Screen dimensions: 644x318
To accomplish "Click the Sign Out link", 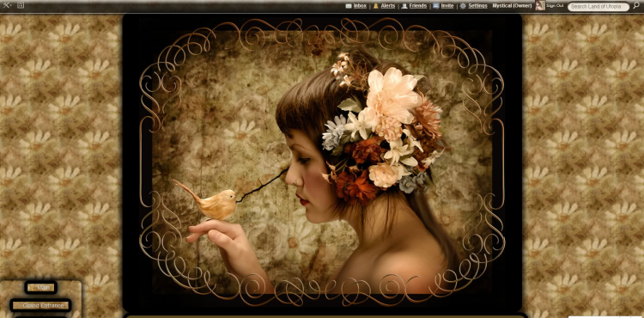I will (x=555, y=6).
